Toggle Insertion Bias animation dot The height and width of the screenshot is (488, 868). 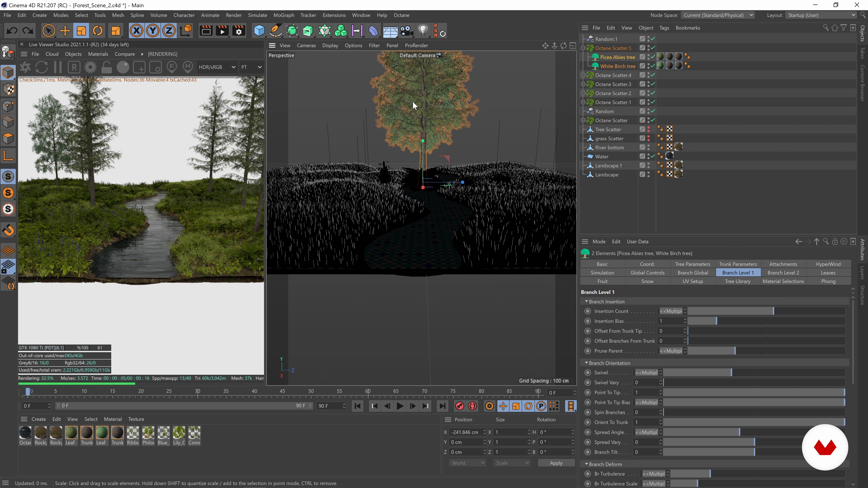[x=588, y=321]
